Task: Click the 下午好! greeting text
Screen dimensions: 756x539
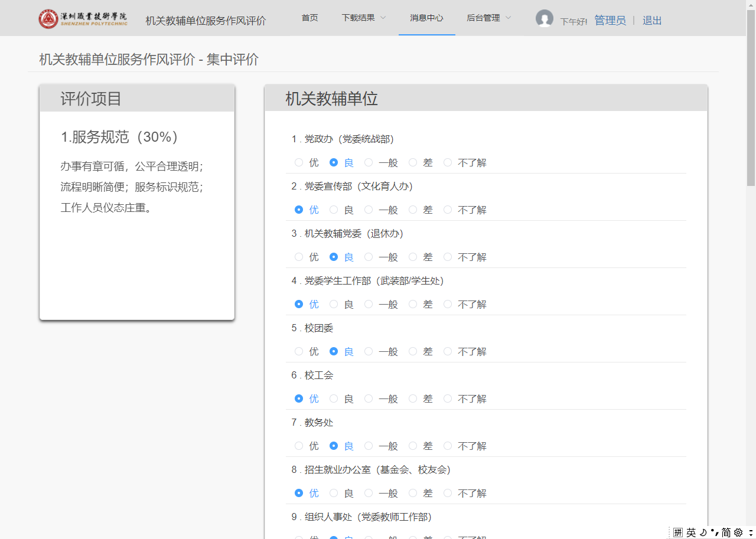Action: tap(573, 22)
